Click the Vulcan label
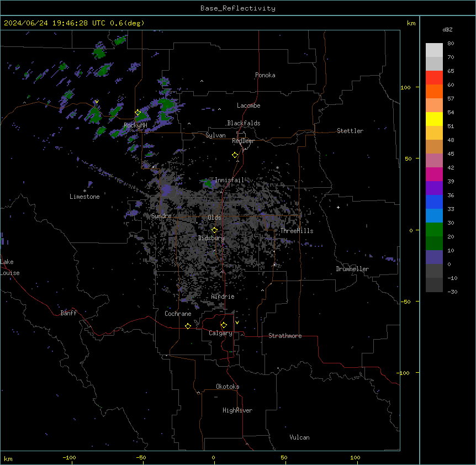476x465 pixels. pyautogui.click(x=300, y=437)
